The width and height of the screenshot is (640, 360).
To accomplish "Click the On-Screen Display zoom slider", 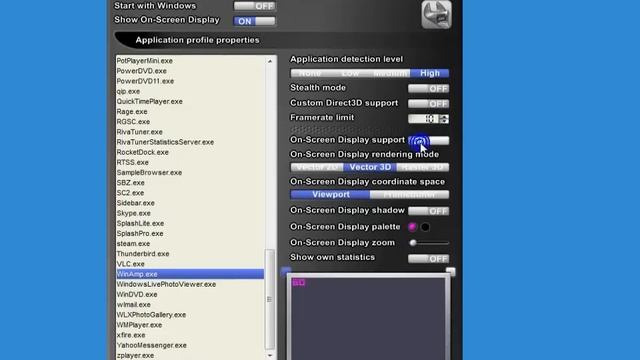I will (429, 243).
